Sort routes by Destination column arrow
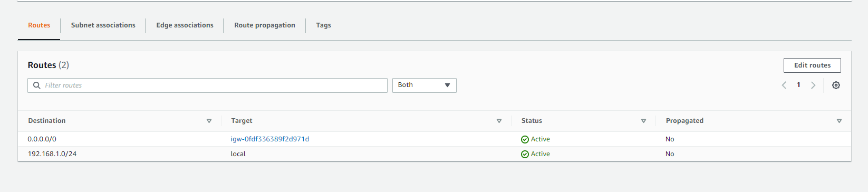Viewport: 868px width, 192px height. pyautogui.click(x=209, y=121)
